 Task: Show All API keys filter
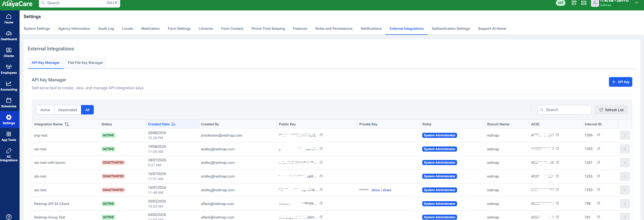tap(87, 110)
